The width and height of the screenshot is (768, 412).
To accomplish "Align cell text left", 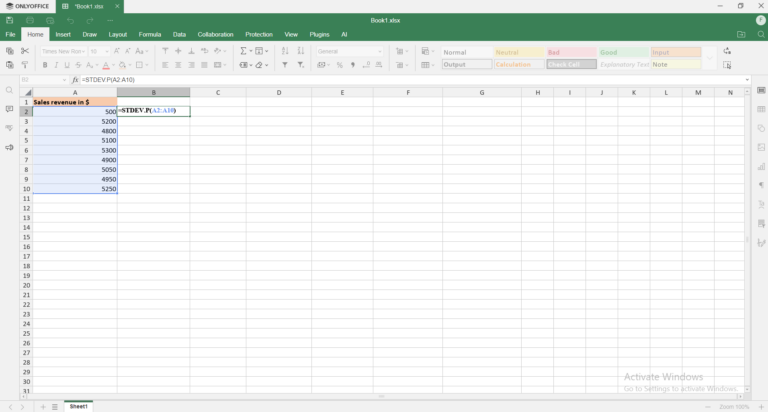I will pos(165,65).
